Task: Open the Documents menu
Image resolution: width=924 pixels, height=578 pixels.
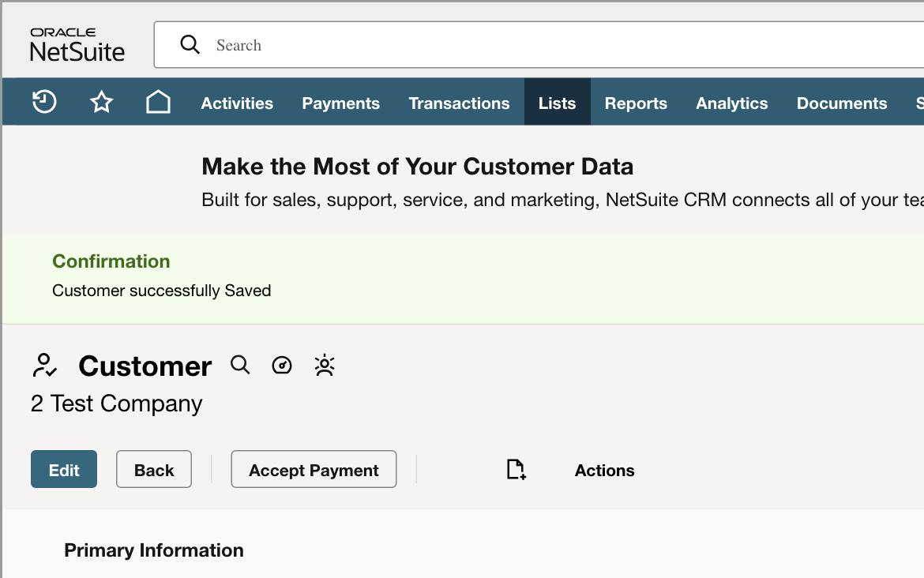Action: [x=842, y=103]
